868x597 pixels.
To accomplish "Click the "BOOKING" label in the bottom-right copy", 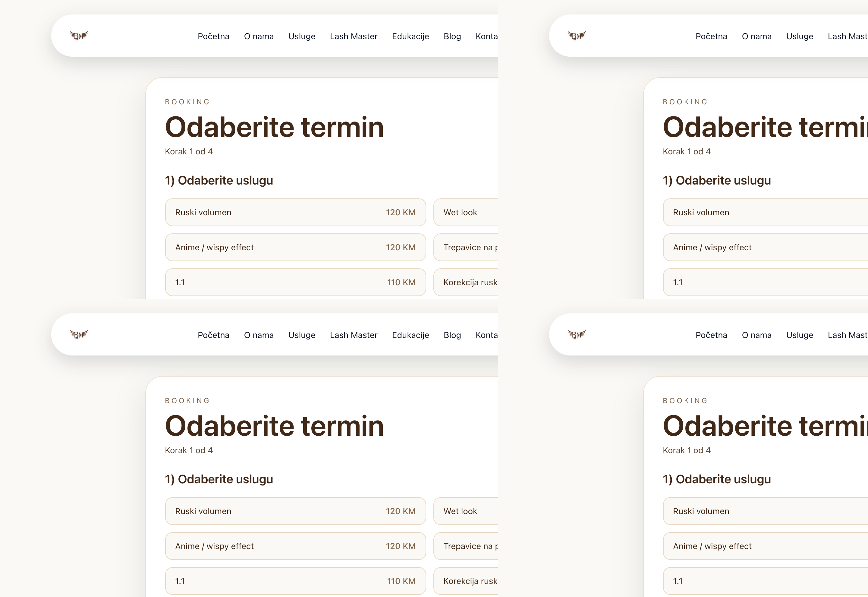I will 685,401.
